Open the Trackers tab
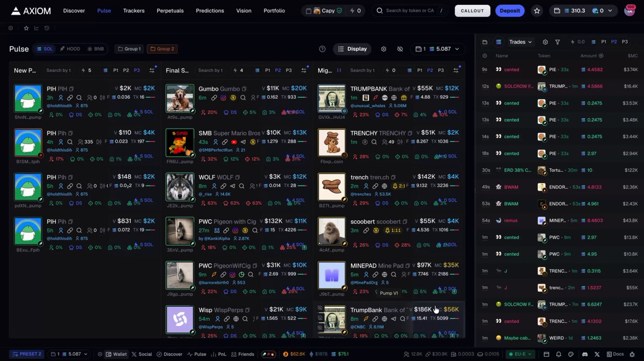 coord(134,11)
